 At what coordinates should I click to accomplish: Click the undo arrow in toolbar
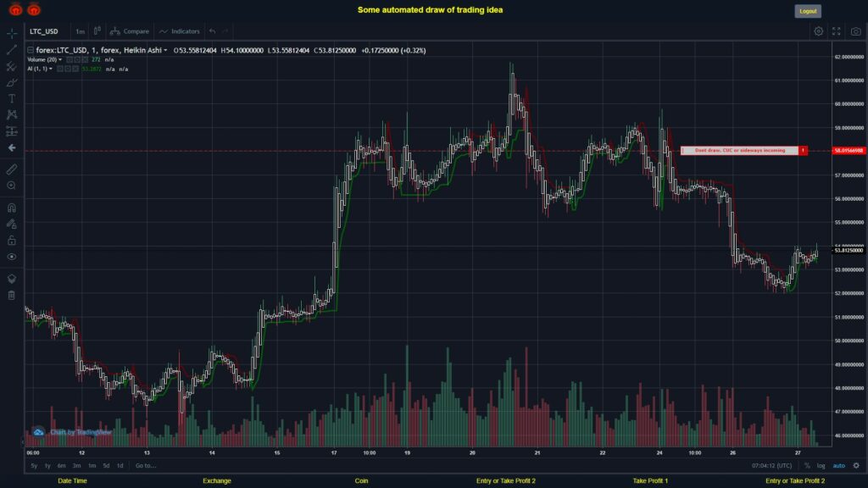click(213, 31)
